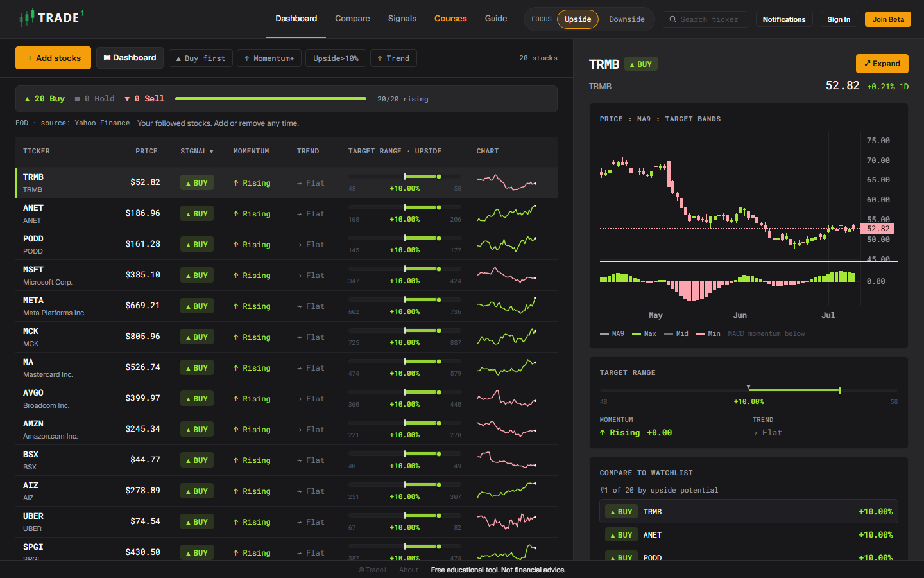Click the search magnifier icon
Image resolution: width=924 pixels, height=578 pixels.
673,19
